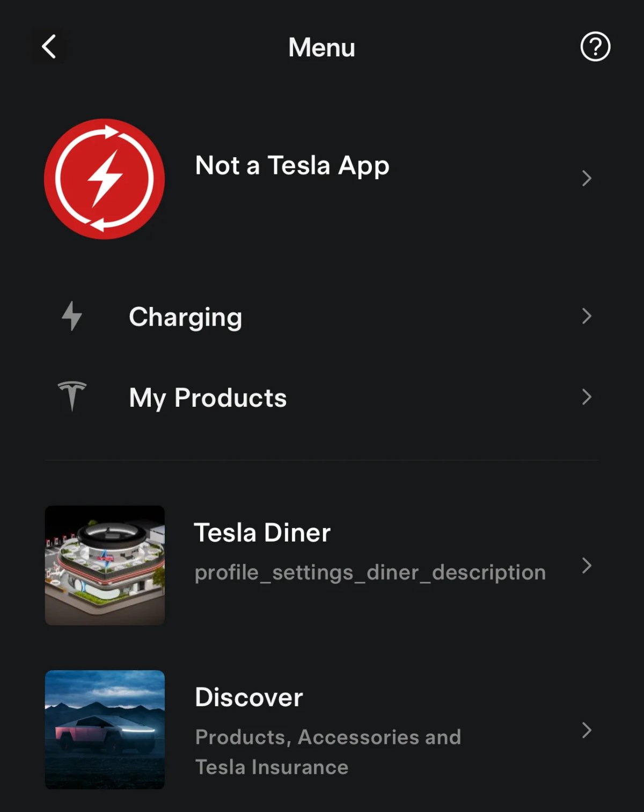Tap Products, Accessories and Tesla Insurance text
Image resolution: width=644 pixels, height=812 pixels.
(x=328, y=752)
